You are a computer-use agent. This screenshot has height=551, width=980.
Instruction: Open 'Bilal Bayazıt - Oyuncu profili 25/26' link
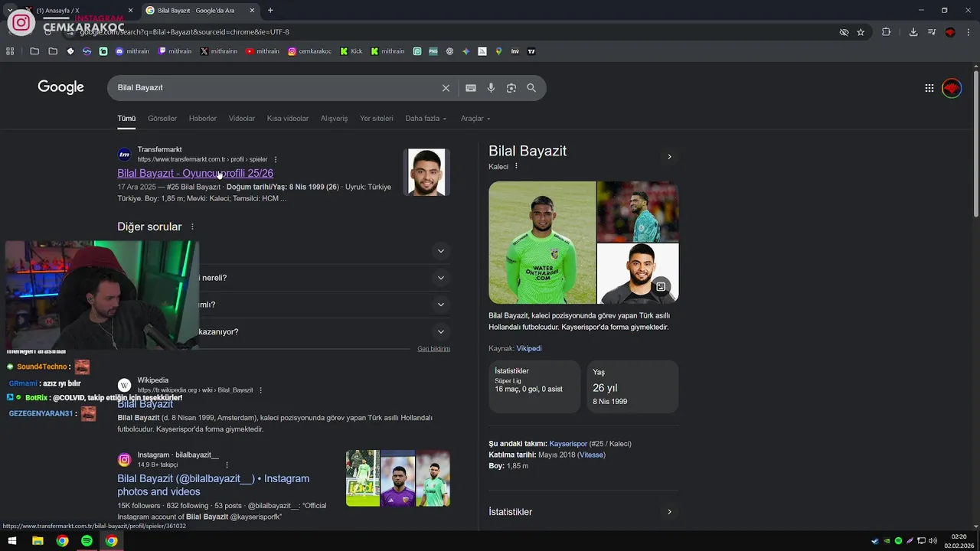click(195, 174)
